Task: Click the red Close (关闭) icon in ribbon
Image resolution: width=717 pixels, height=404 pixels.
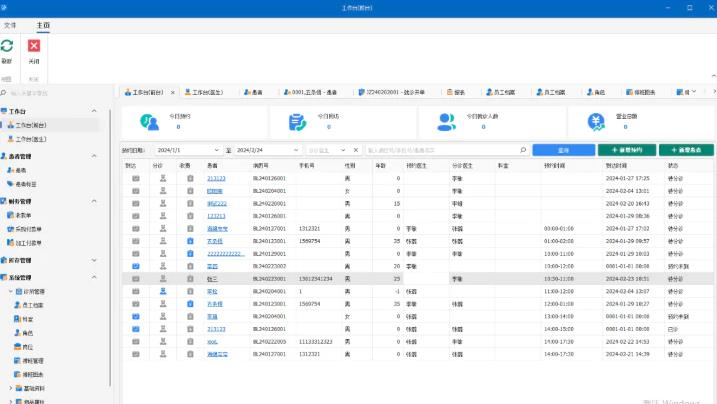Action: (x=34, y=46)
